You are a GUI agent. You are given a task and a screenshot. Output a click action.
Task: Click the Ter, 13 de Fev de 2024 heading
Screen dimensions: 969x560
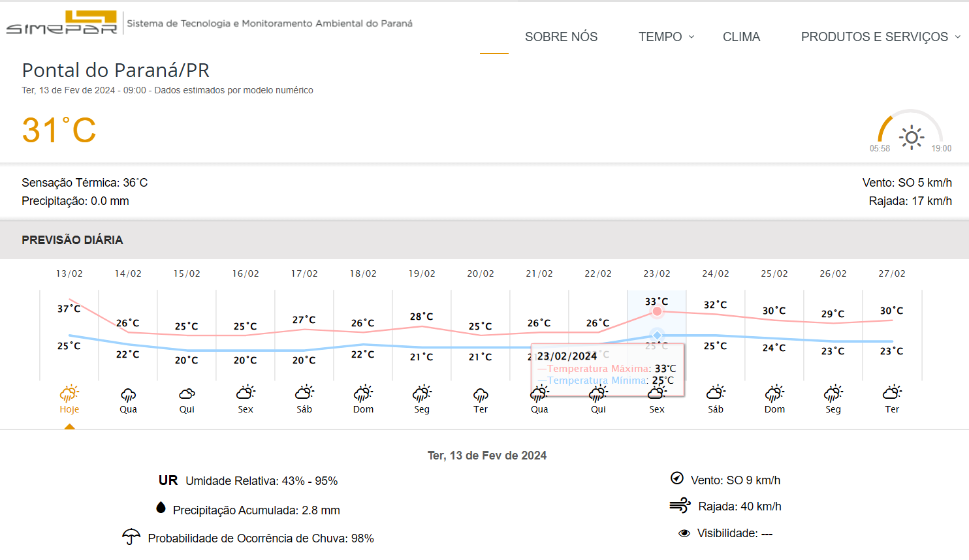point(487,456)
